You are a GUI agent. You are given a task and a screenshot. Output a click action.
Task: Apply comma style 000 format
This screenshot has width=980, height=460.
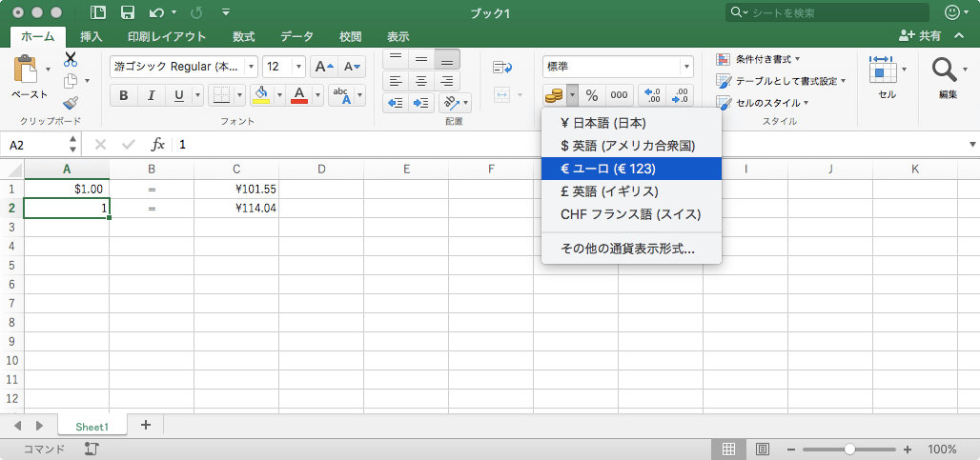(619, 95)
